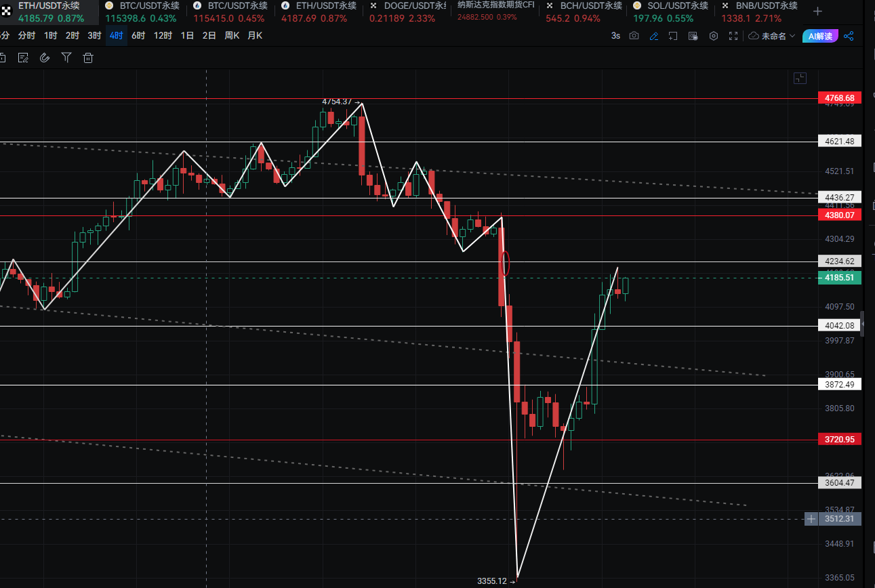Click the share icon next to AI解读
The height and width of the screenshot is (588, 875).
point(849,36)
